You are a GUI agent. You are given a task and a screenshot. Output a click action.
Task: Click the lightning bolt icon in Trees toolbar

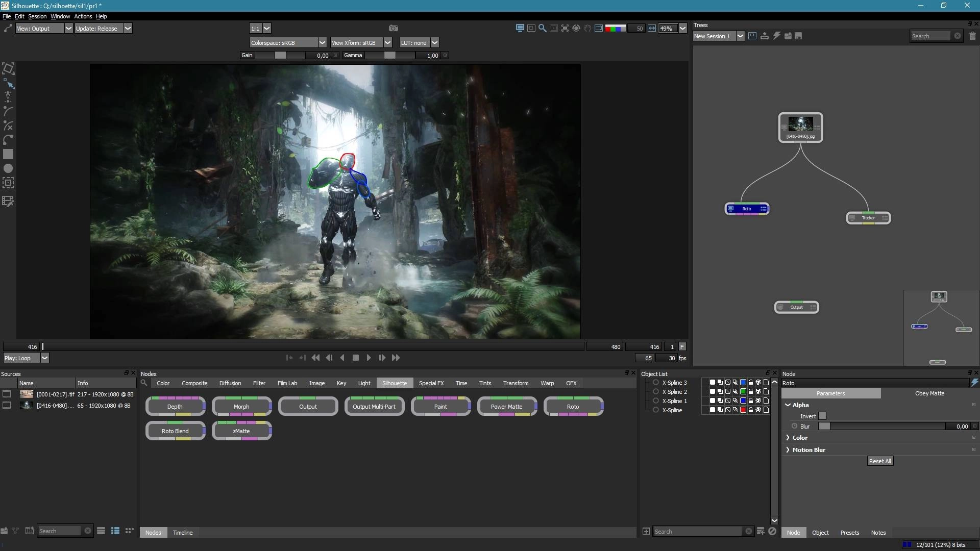point(776,36)
